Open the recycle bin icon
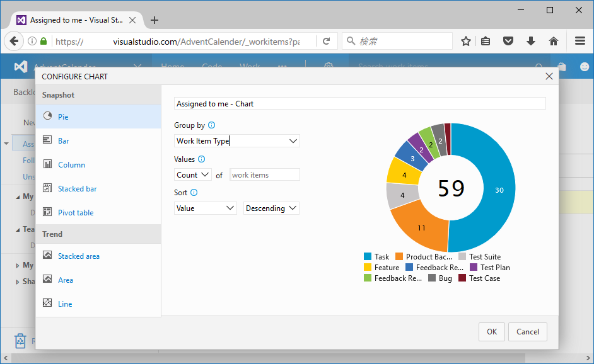 pyautogui.click(x=20, y=341)
